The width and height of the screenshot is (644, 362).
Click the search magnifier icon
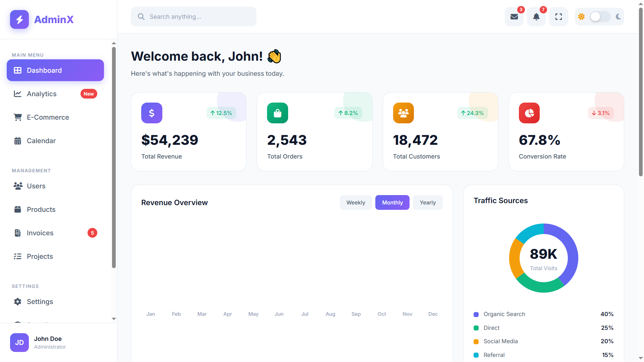tap(141, 17)
